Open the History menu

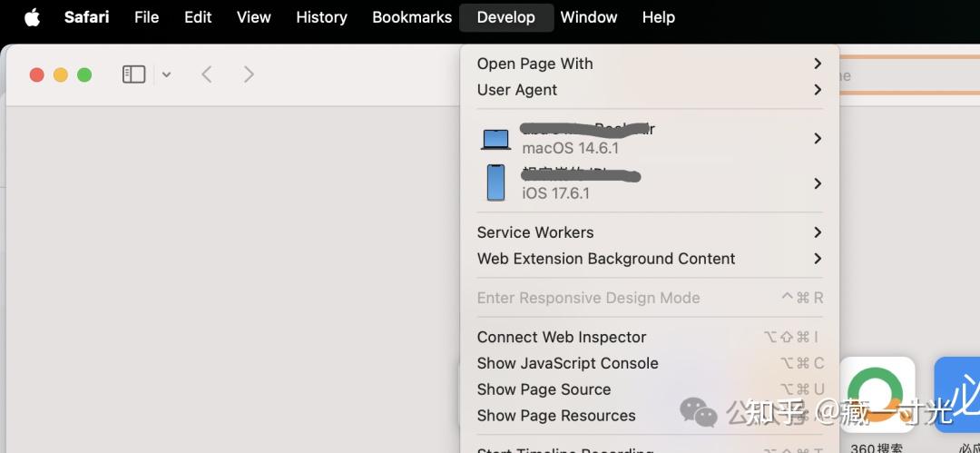coord(321,17)
